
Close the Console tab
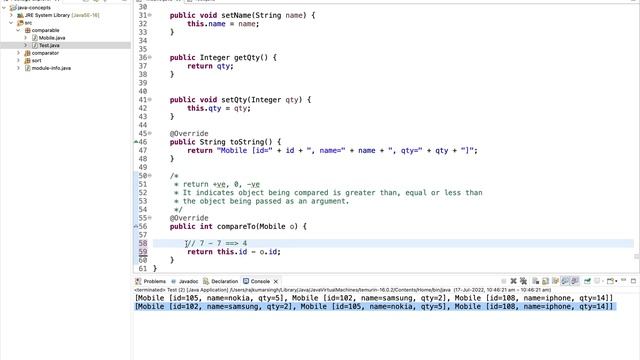(276, 281)
